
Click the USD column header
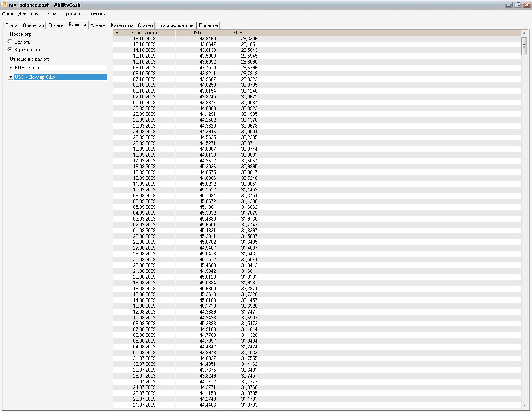pos(196,33)
